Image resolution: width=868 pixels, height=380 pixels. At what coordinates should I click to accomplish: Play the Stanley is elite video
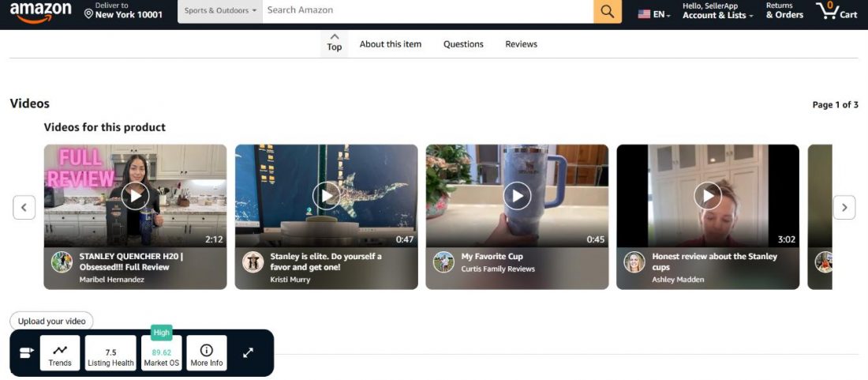click(326, 196)
